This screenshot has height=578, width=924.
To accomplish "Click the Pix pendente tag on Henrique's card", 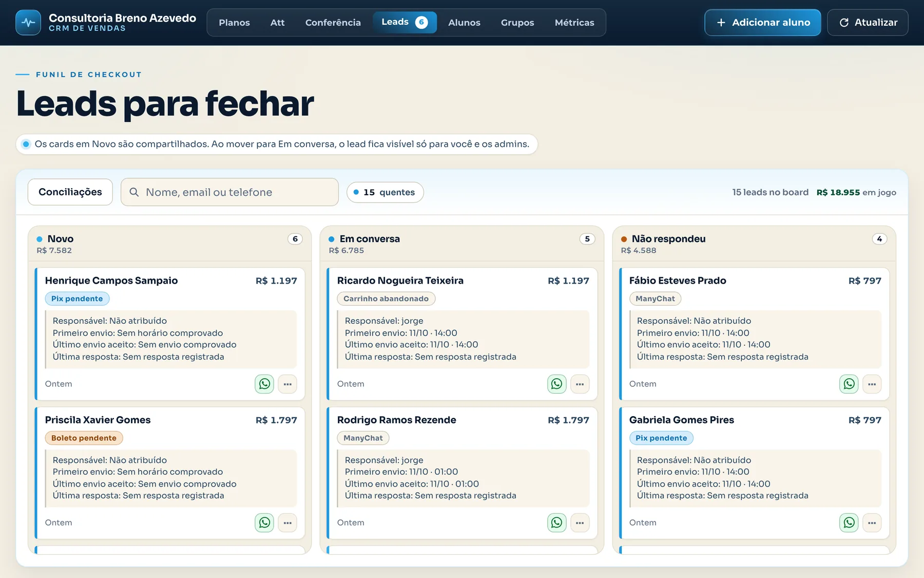I will click(77, 299).
